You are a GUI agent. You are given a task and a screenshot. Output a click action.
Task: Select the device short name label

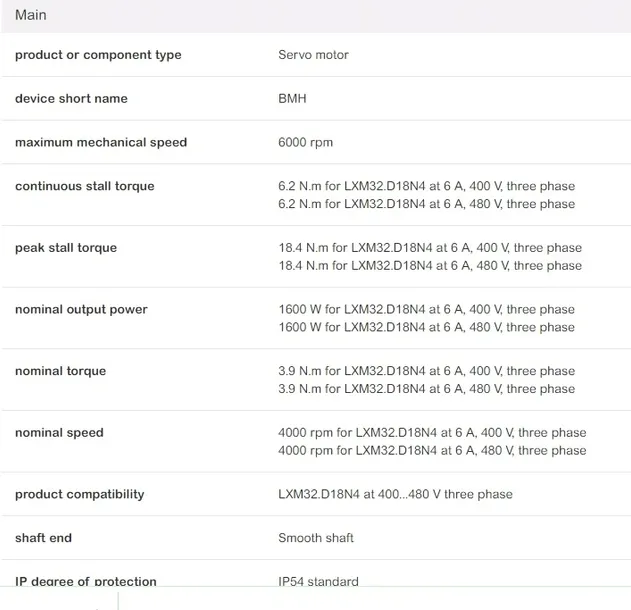[71, 99]
